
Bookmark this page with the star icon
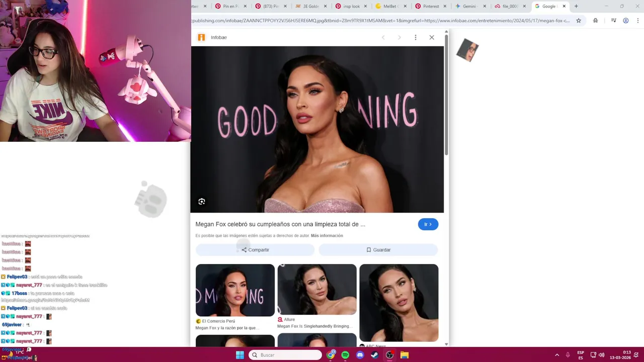[x=579, y=21]
